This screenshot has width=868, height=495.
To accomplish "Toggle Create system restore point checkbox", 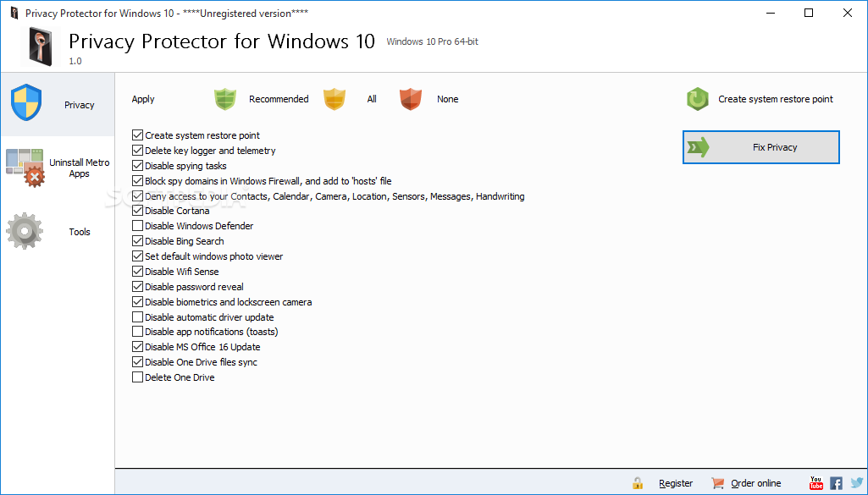I will [137, 135].
